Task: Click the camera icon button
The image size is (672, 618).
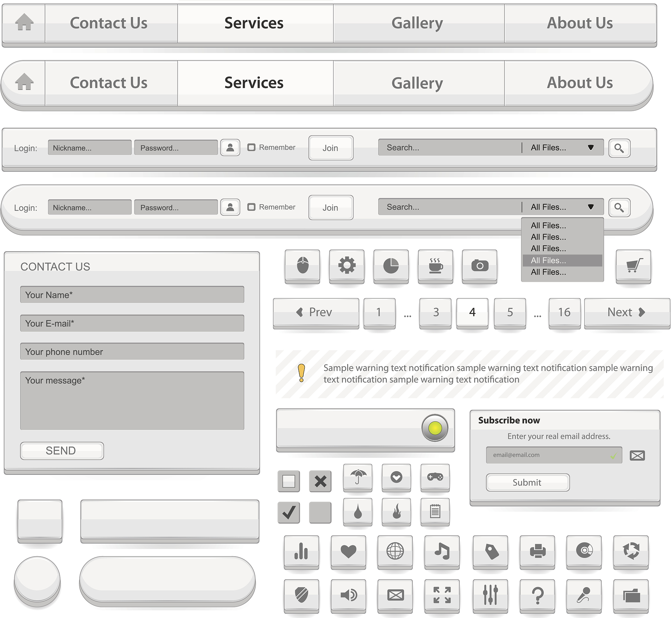Action: 479,266
